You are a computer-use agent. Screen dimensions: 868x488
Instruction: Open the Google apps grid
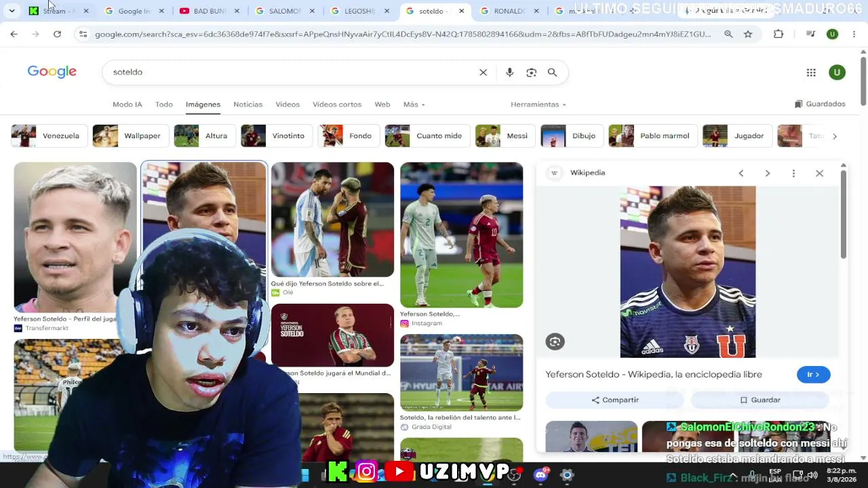click(811, 73)
